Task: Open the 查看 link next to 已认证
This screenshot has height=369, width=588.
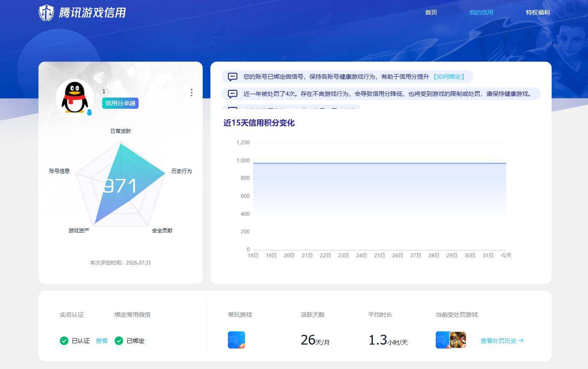Action: point(101,341)
